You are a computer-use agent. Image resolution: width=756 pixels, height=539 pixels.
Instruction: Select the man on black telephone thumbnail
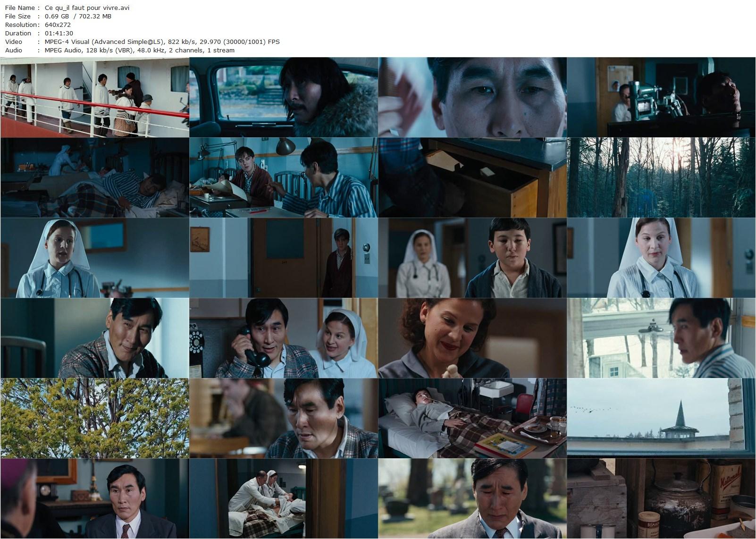click(284, 338)
